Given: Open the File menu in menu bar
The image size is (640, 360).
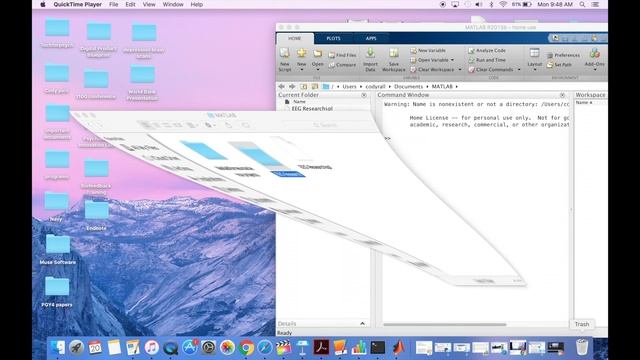Looking at the screenshot, I should coord(113,4).
